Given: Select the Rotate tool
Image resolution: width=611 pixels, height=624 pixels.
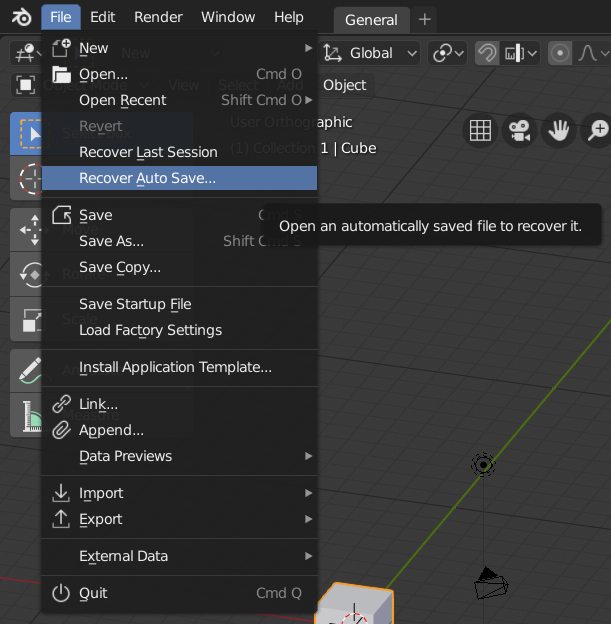Looking at the screenshot, I should (x=27, y=274).
